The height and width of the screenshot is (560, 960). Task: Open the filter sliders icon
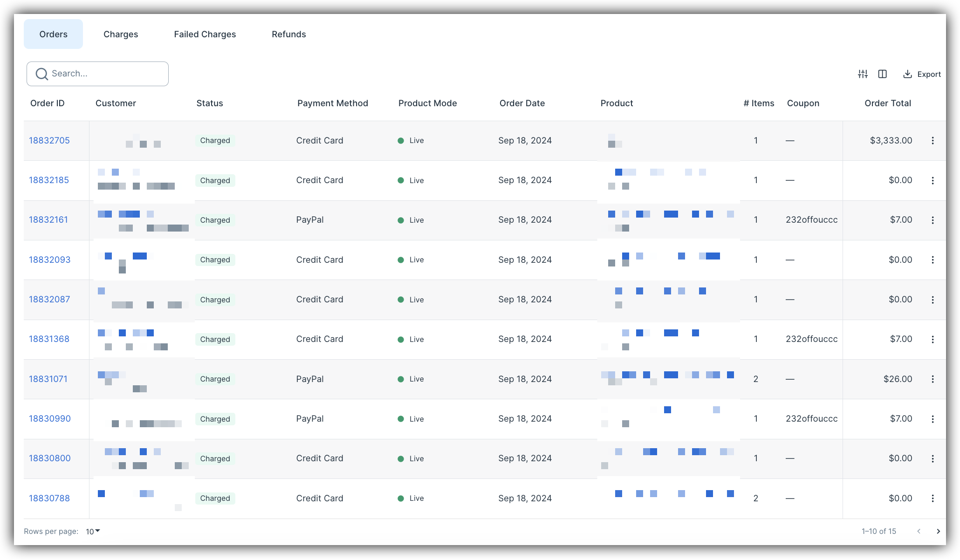tap(863, 74)
